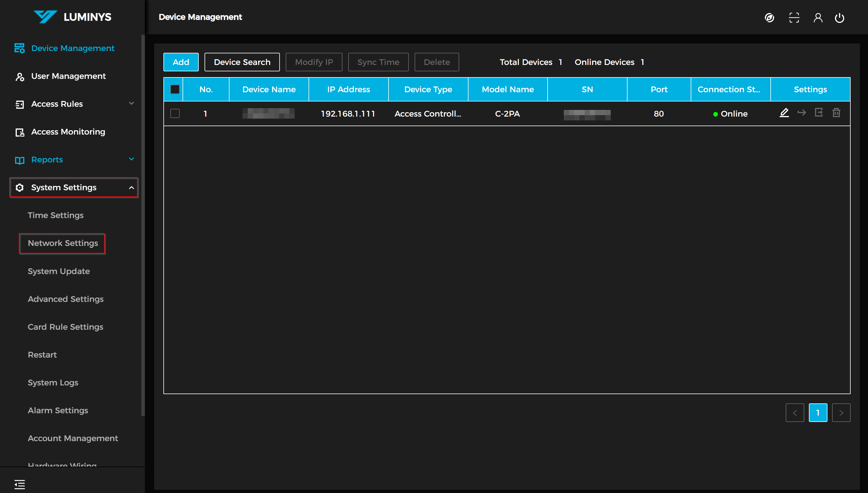Viewport: 868px width, 493px height.
Task: Collapse the System Settings section
Action: (131, 188)
